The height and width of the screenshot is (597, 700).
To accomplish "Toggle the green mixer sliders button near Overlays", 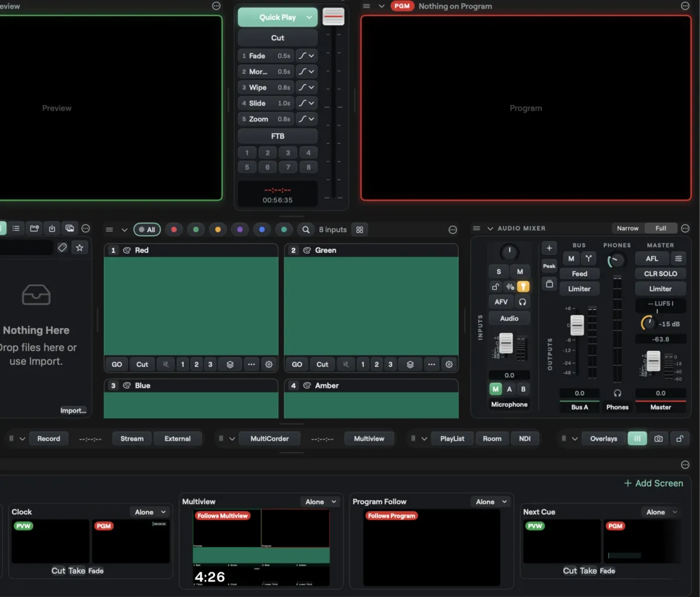I will tap(637, 438).
